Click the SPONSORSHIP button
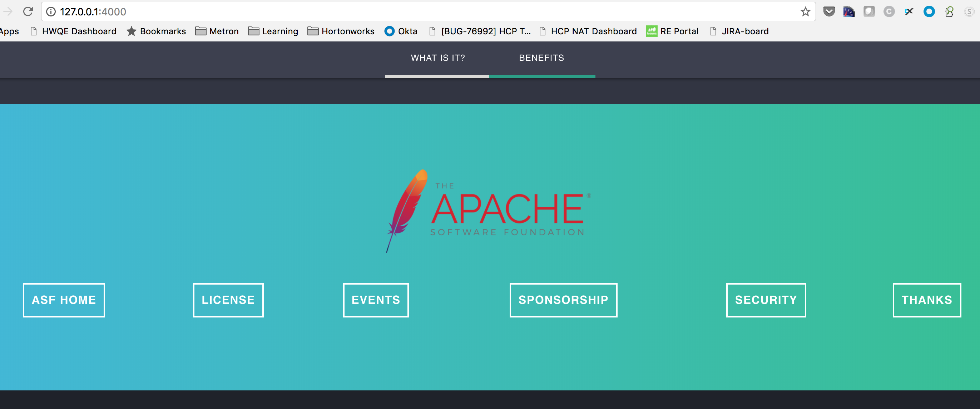This screenshot has width=980, height=409. [x=563, y=300]
